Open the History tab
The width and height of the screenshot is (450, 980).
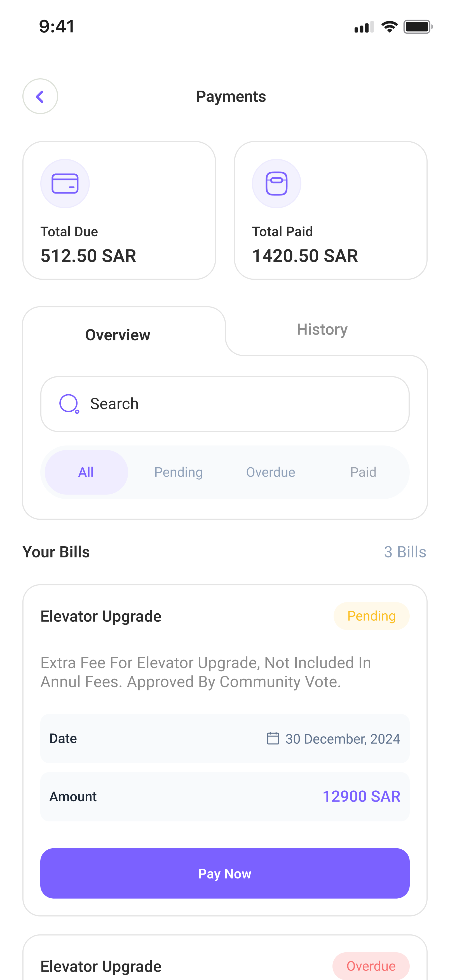[x=322, y=329]
